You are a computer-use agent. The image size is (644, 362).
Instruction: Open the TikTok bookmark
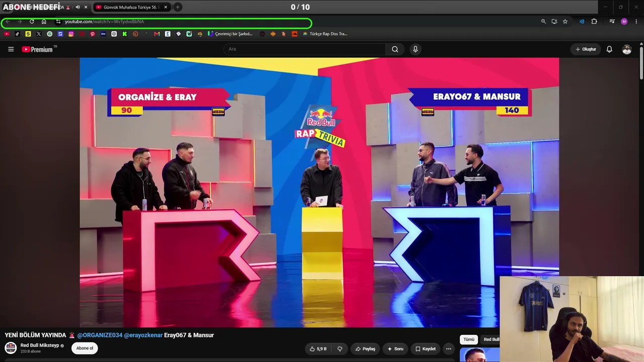click(17, 34)
